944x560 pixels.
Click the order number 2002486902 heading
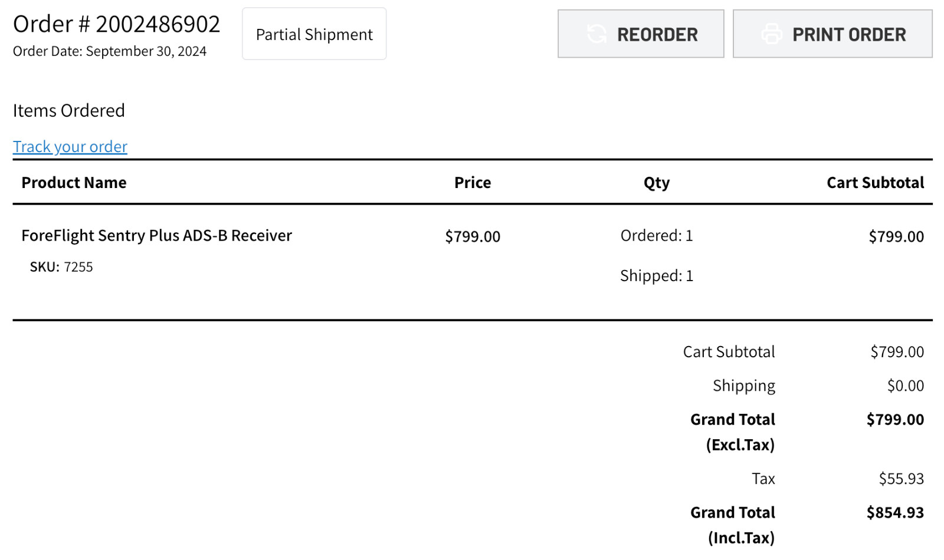[117, 24]
